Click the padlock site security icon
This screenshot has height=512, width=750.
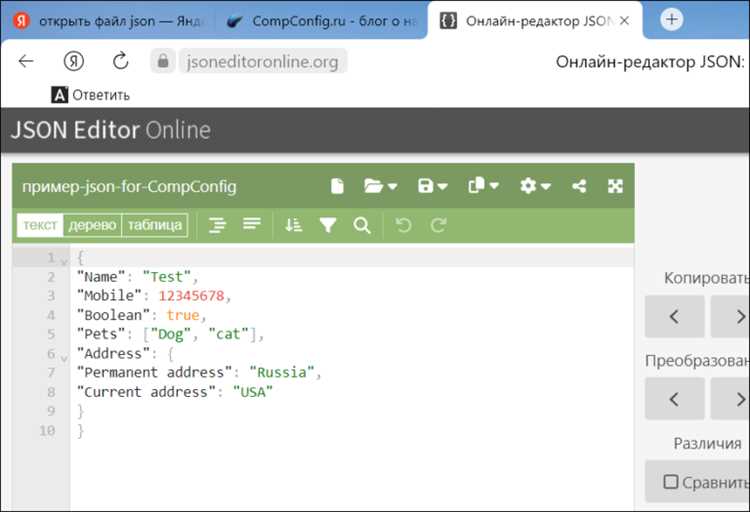163,61
